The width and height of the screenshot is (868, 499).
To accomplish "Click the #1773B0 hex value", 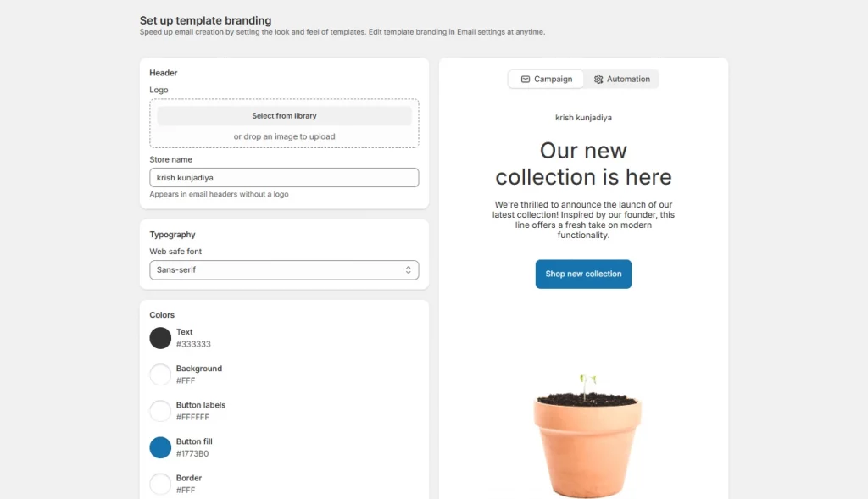I will point(192,454).
